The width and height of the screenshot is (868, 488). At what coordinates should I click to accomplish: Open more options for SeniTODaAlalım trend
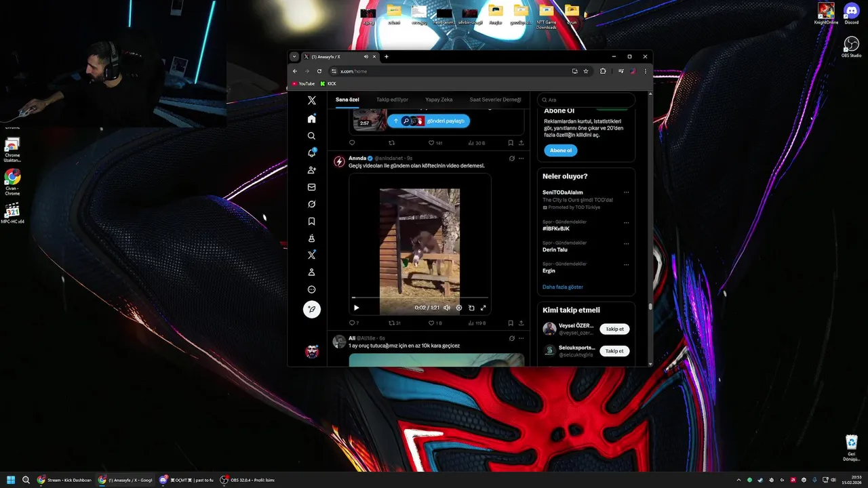tap(626, 192)
